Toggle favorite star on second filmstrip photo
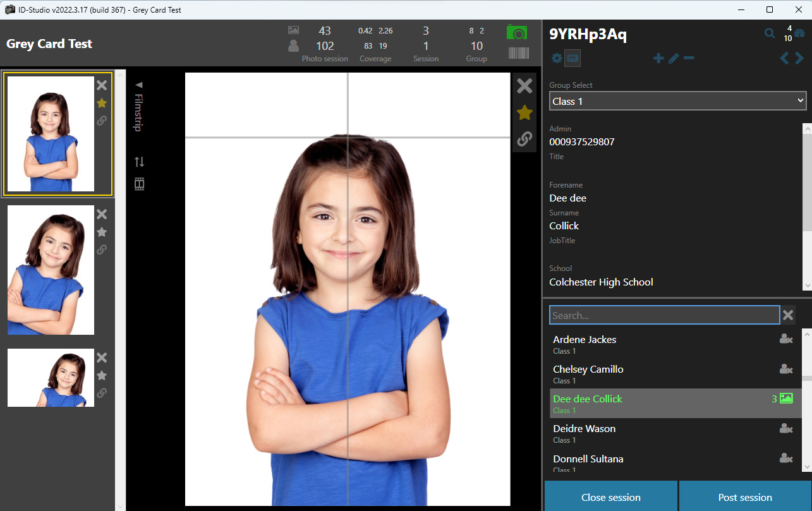 [x=102, y=232]
